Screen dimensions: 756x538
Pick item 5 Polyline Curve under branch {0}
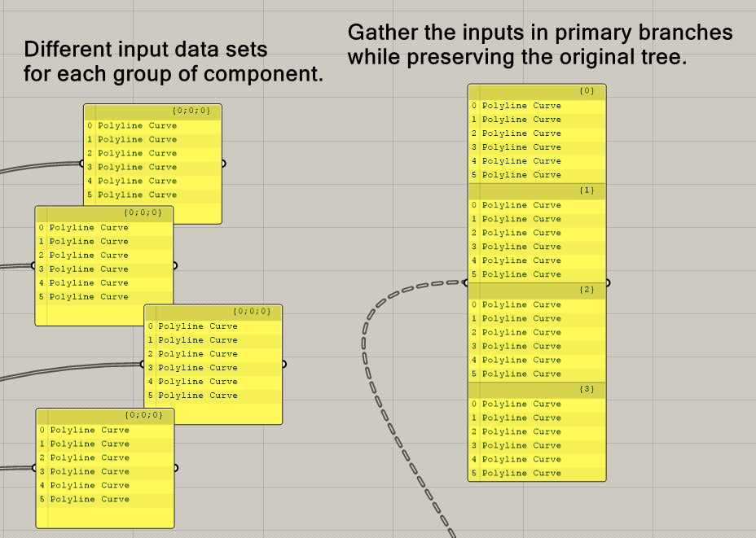521,175
